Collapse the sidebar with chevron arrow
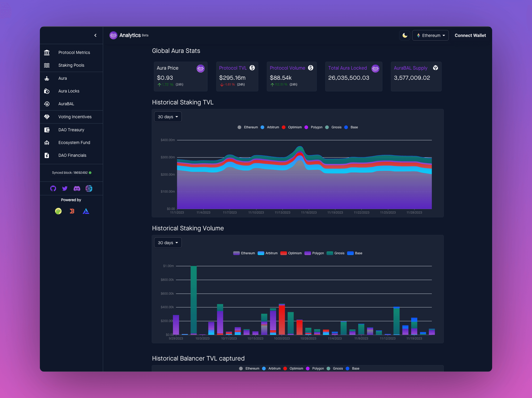532x398 pixels. coord(95,35)
